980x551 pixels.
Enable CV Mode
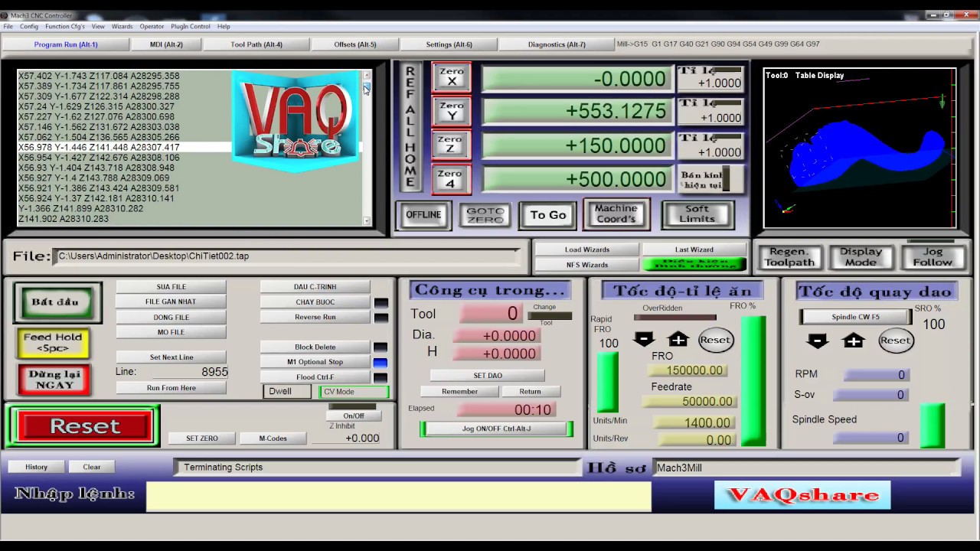[354, 392]
